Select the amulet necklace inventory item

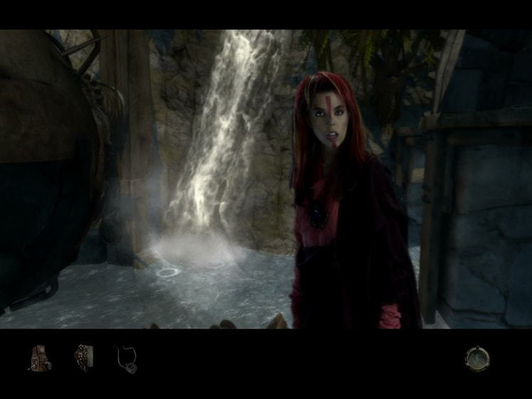point(126,360)
